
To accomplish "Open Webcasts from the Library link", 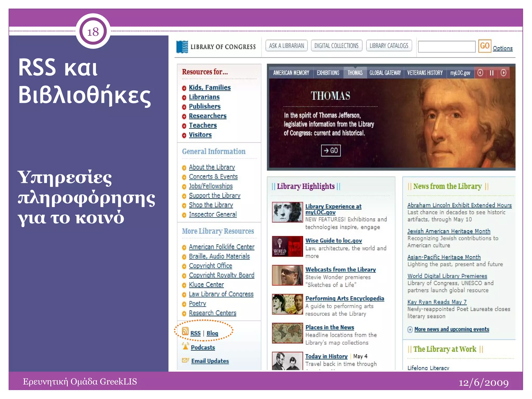I will click(341, 270).
